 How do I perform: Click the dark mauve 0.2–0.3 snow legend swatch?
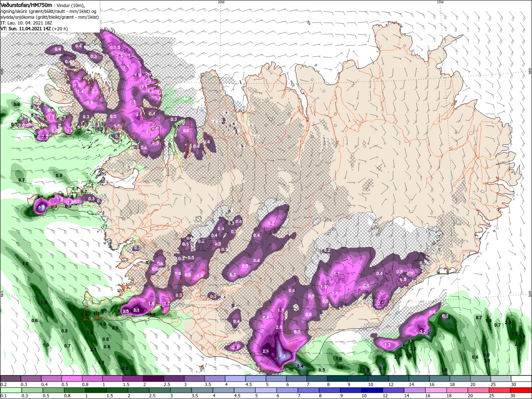[x=10, y=379]
